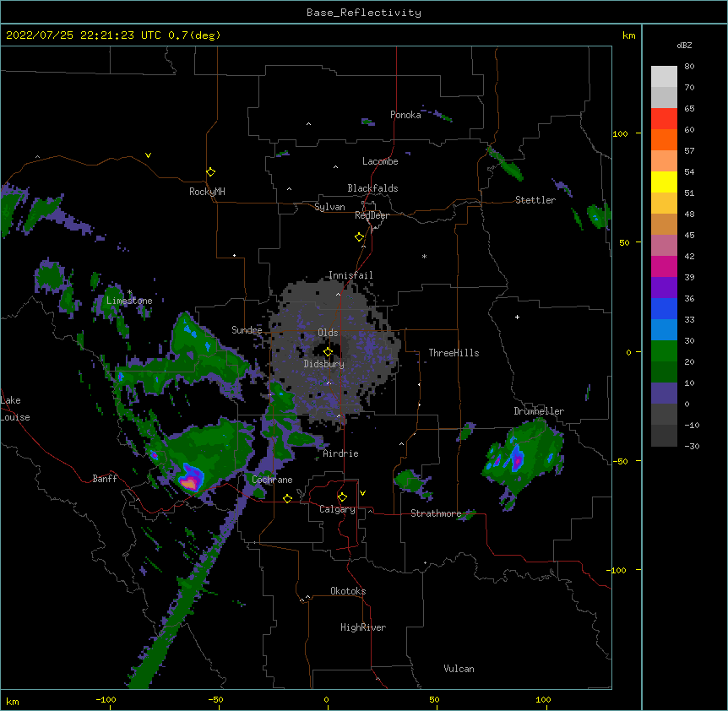The height and width of the screenshot is (711, 728).
Task: Click the orange 57-60 dBZ legend swatch
Action: [x=664, y=139]
